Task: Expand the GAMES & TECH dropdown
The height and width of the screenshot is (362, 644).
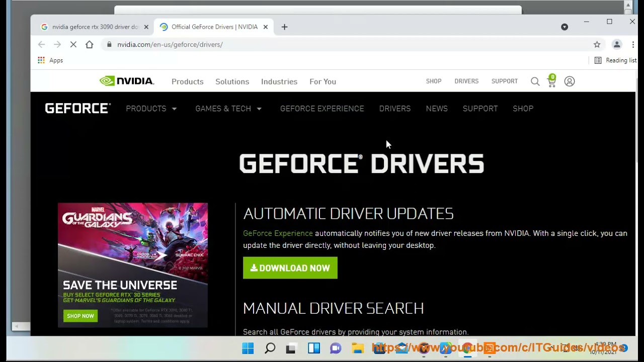Action: point(228,109)
